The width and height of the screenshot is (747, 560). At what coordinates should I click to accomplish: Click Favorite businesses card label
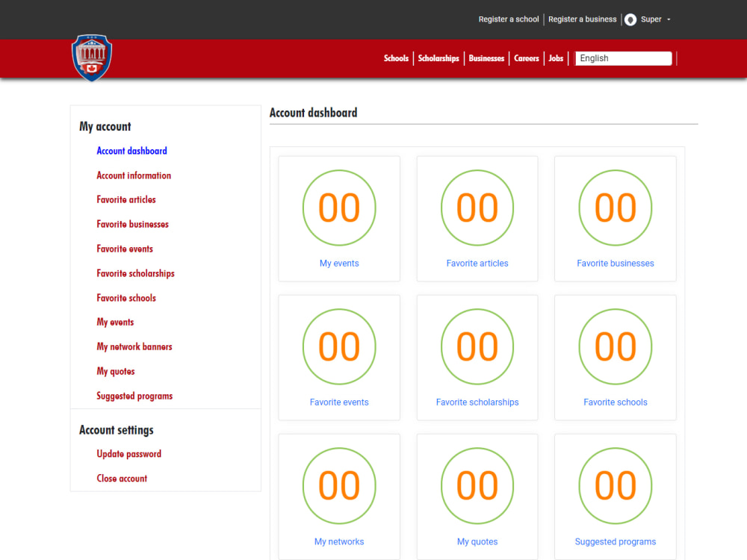click(616, 264)
